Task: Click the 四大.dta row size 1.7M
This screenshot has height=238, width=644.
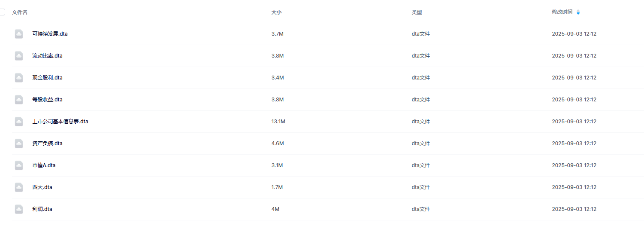Action: [x=277, y=187]
